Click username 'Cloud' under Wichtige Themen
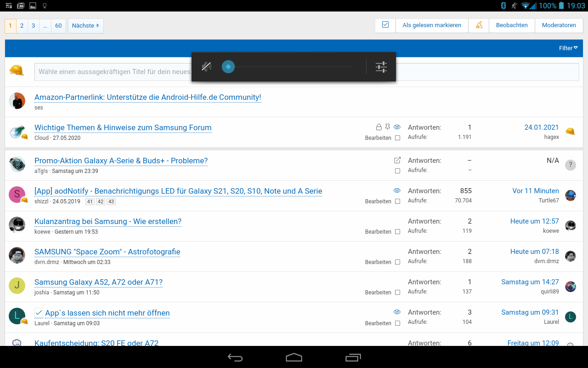 pos(41,138)
